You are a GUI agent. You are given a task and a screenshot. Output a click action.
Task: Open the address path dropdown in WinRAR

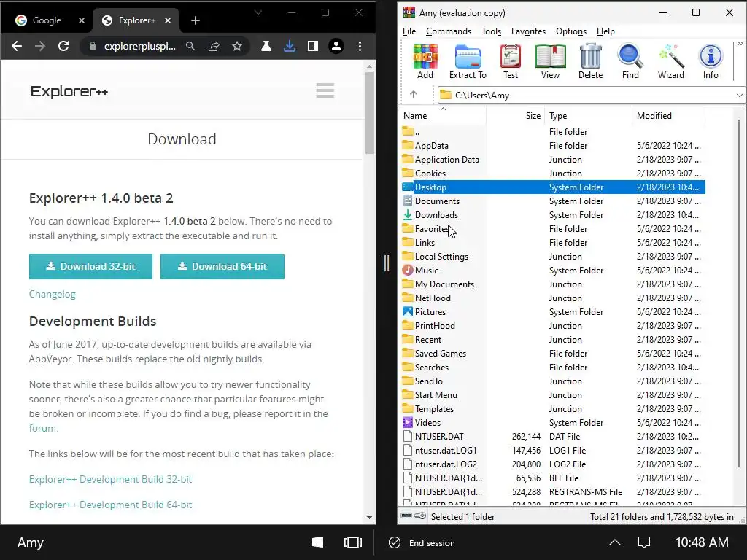pyautogui.click(x=739, y=96)
